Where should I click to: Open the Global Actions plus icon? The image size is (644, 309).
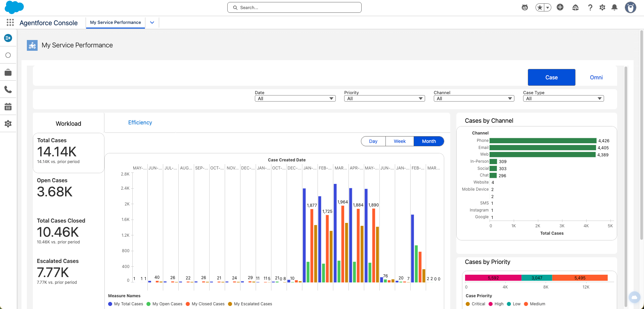pos(560,7)
